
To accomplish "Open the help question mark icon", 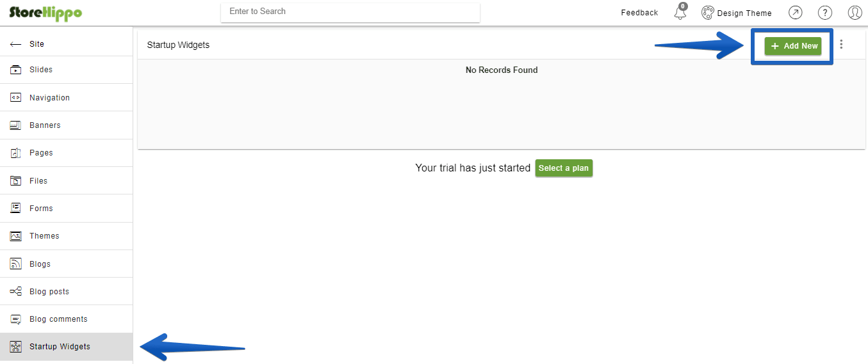I will tap(825, 13).
